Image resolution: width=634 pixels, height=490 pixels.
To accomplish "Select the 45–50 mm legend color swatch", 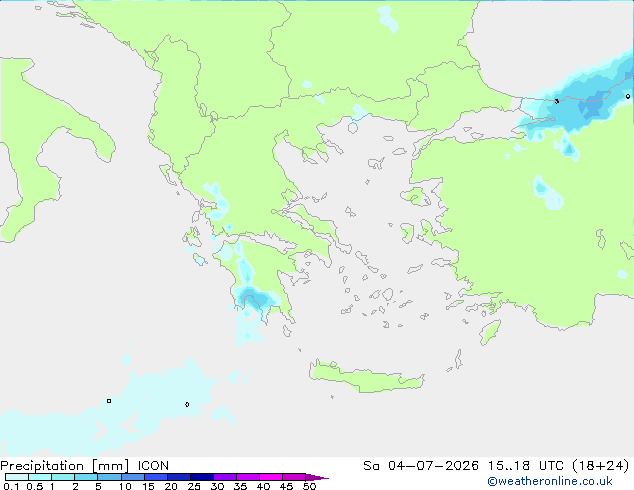I will 294,477.
